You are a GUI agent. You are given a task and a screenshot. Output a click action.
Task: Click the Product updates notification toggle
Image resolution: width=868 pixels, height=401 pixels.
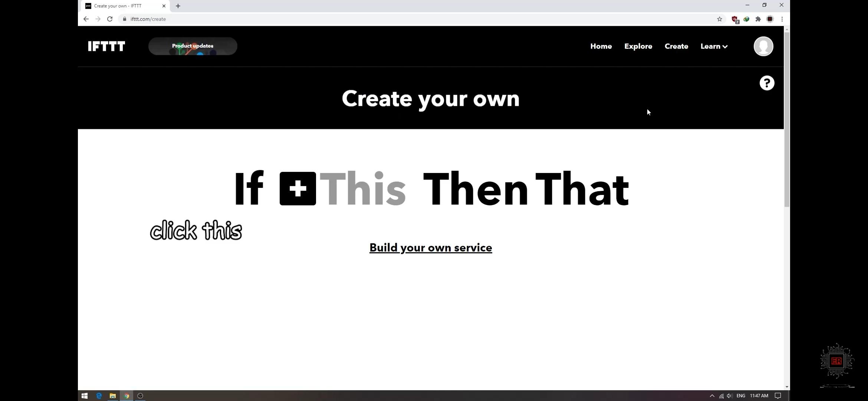[193, 46]
